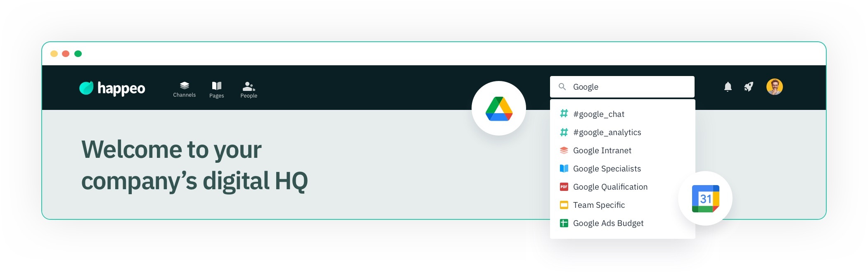The image size is (868, 276).
Task: Choose the Google Intranet result
Action: pos(622,150)
